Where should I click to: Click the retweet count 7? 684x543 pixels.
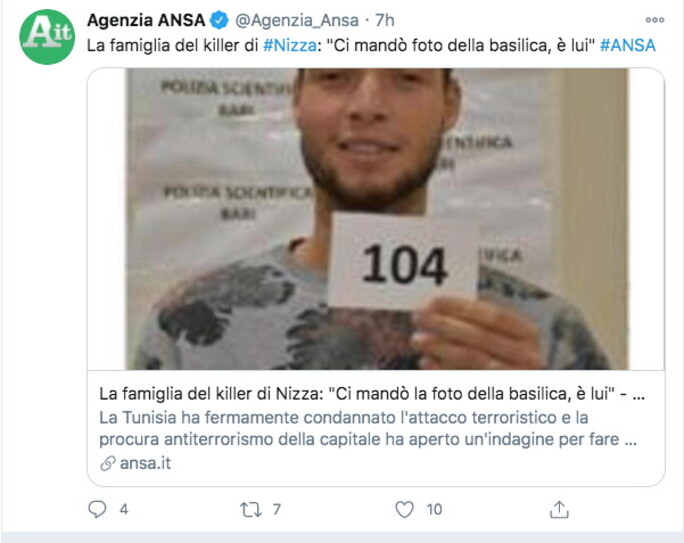click(x=277, y=509)
